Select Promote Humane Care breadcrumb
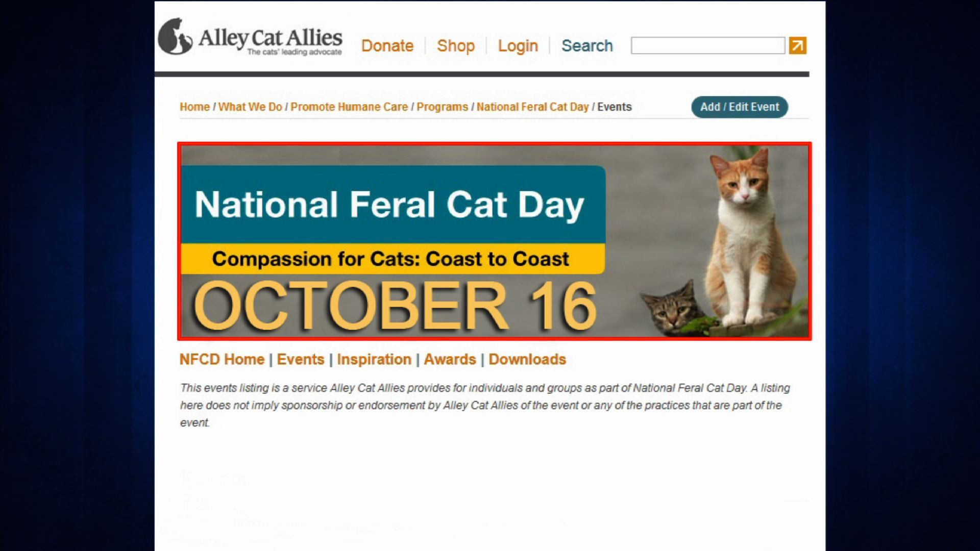Screen dimensions: 980x551 click(349, 107)
